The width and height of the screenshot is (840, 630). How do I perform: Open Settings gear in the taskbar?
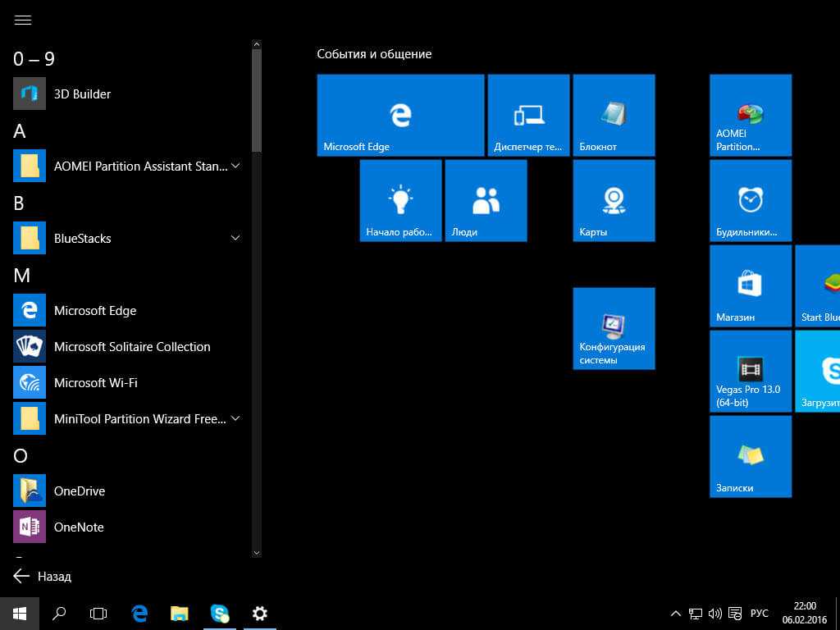[x=259, y=613]
